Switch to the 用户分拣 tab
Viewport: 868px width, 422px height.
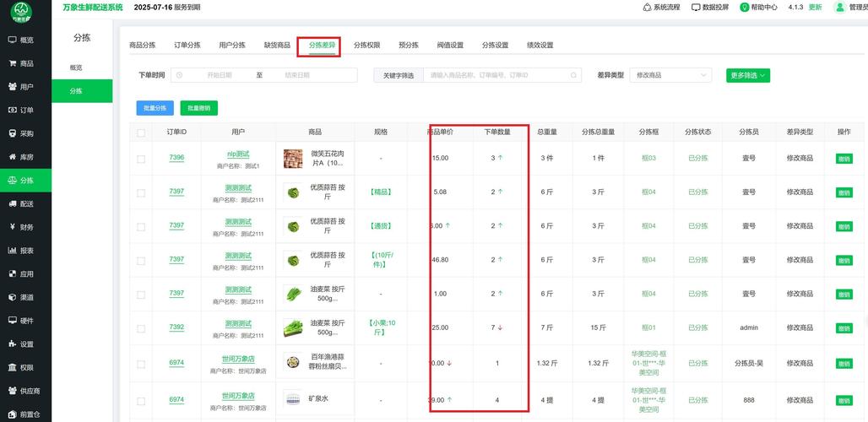[x=232, y=46]
